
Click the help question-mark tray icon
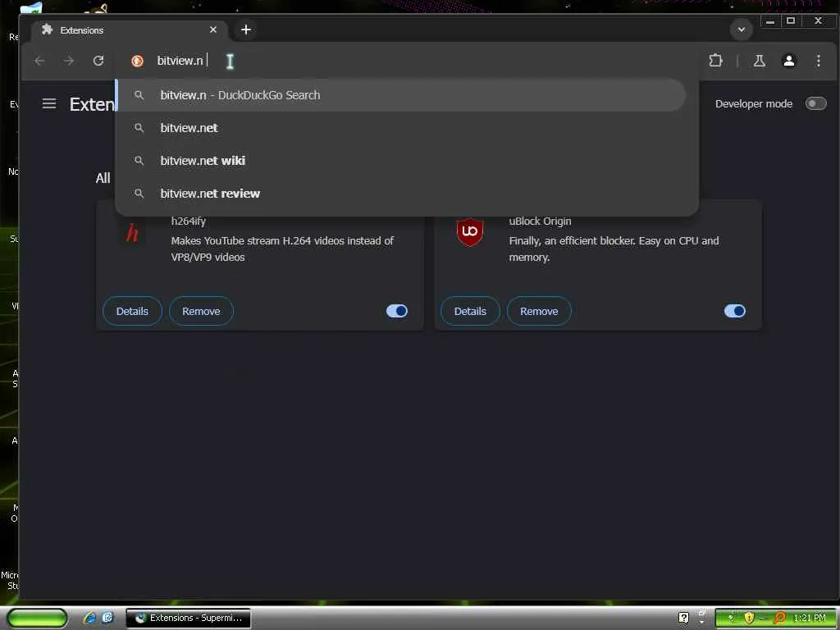683,618
